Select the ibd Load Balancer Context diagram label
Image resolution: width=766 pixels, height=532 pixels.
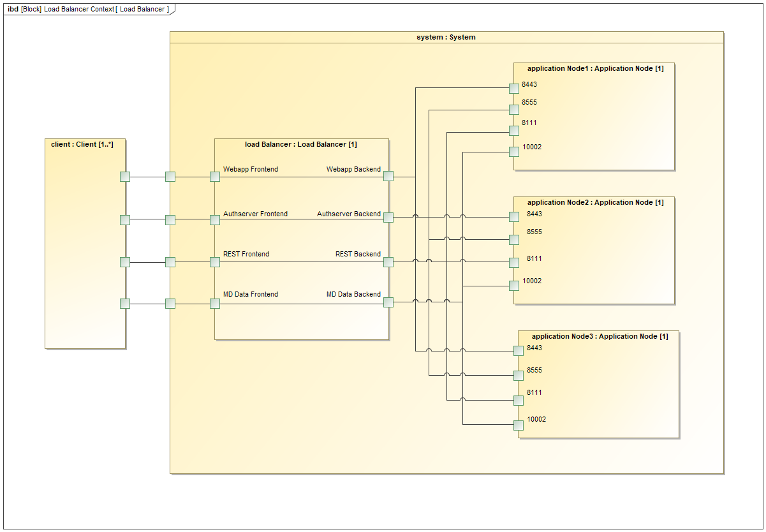(89, 10)
